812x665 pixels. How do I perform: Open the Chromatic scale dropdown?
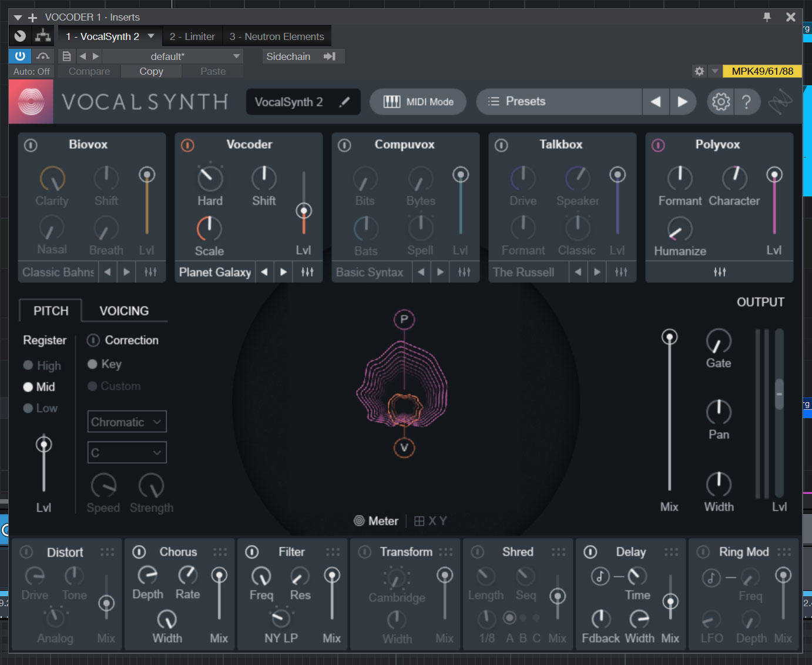tap(127, 422)
